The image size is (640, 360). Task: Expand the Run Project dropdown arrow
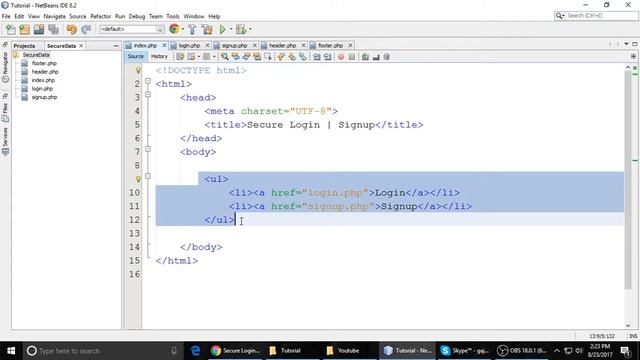pyautogui.click(x=231, y=29)
